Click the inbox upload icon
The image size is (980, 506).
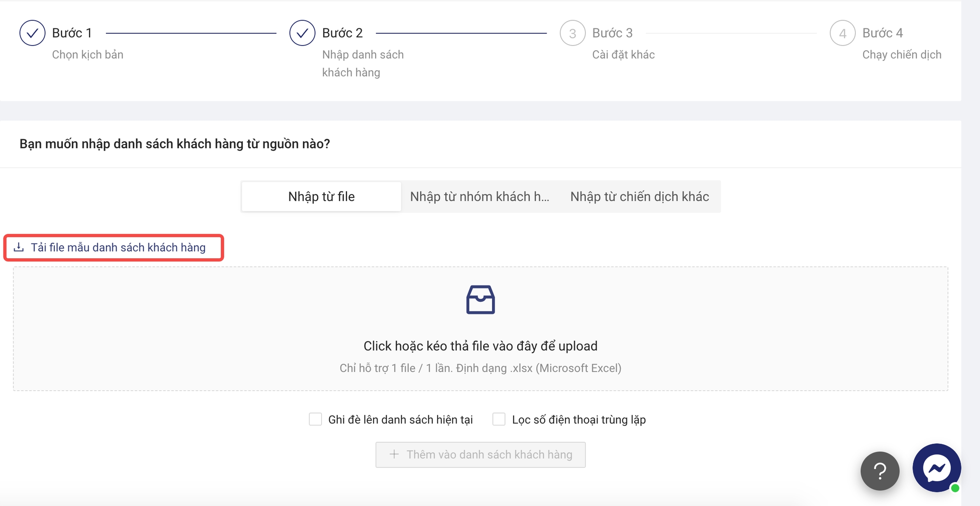480,300
